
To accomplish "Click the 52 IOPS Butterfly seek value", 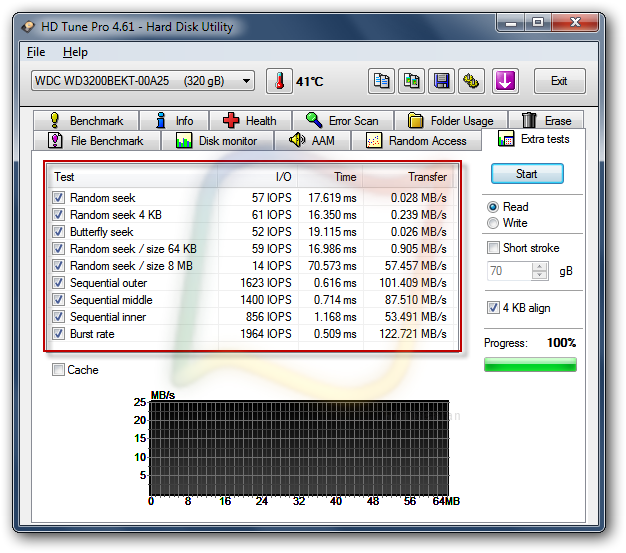I will [x=271, y=232].
